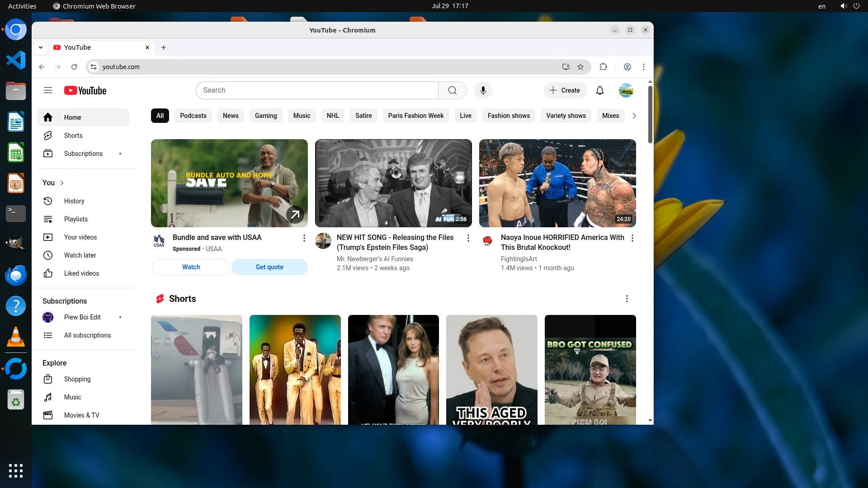
Task: Click the Create button
Action: 565,90
